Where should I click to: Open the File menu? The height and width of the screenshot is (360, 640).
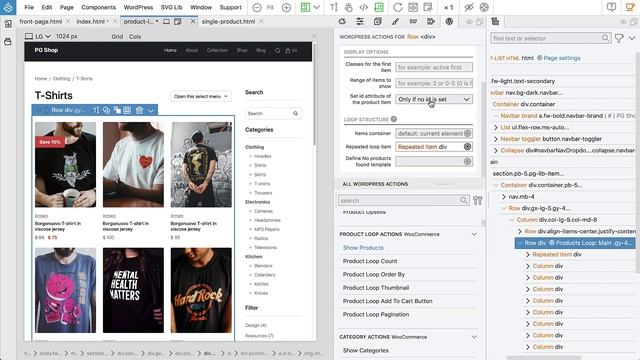click(x=29, y=7)
